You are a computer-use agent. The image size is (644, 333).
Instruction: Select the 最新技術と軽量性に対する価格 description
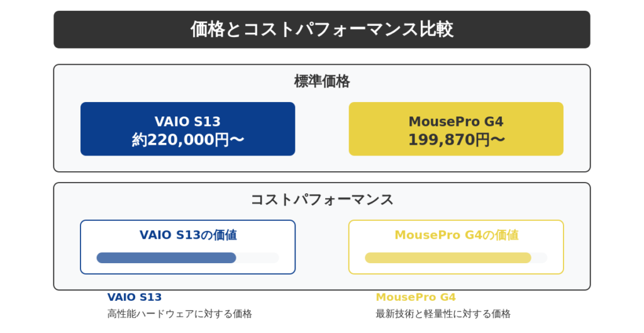click(443, 314)
